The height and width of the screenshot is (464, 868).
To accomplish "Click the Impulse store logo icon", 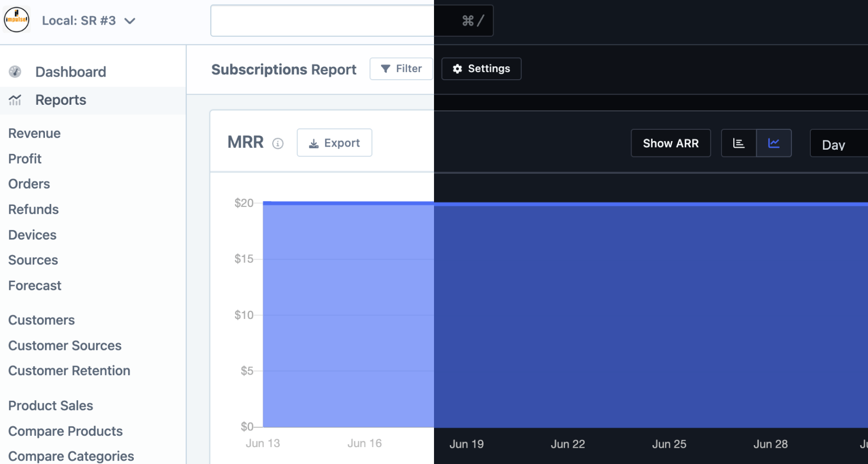I will [x=16, y=20].
